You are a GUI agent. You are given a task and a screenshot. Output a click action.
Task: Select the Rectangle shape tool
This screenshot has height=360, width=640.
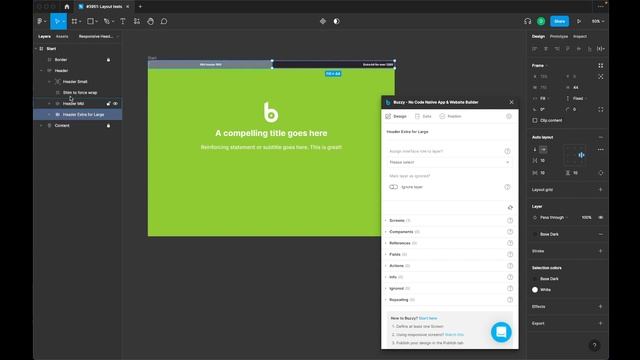(x=91, y=21)
